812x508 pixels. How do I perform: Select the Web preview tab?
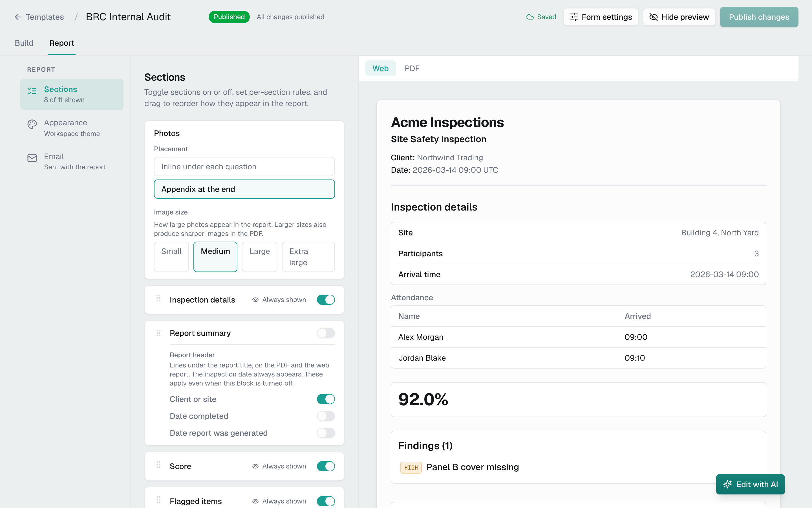pos(381,69)
